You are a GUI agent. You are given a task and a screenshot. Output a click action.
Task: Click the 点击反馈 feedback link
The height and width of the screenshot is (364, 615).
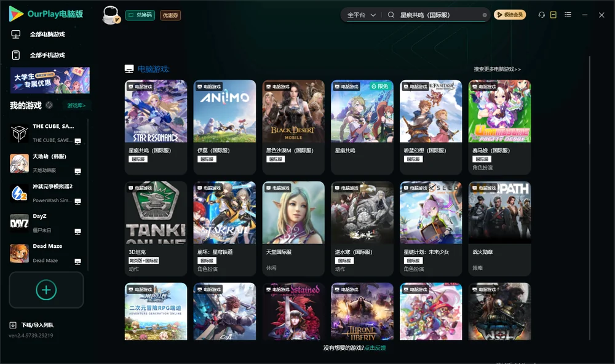click(x=375, y=348)
